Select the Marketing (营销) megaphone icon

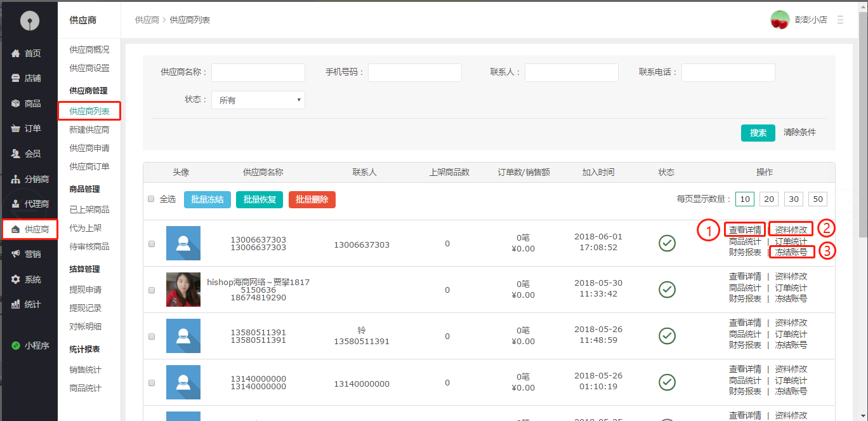coord(16,254)
